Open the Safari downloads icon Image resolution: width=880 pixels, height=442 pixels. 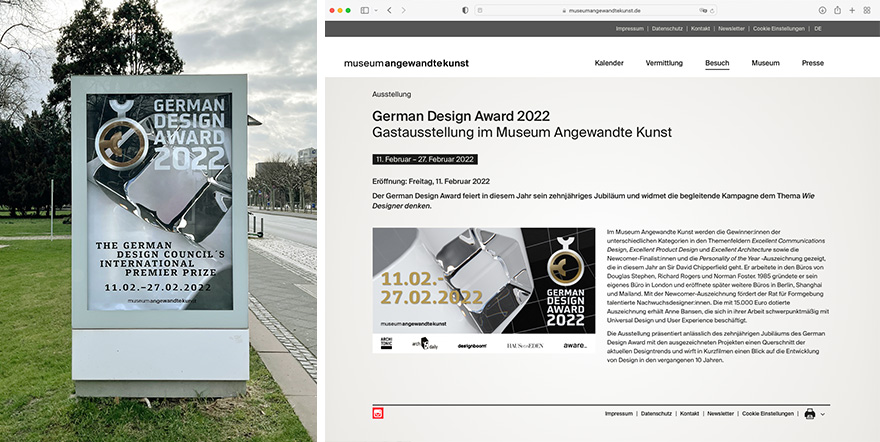tap(822, 11)
